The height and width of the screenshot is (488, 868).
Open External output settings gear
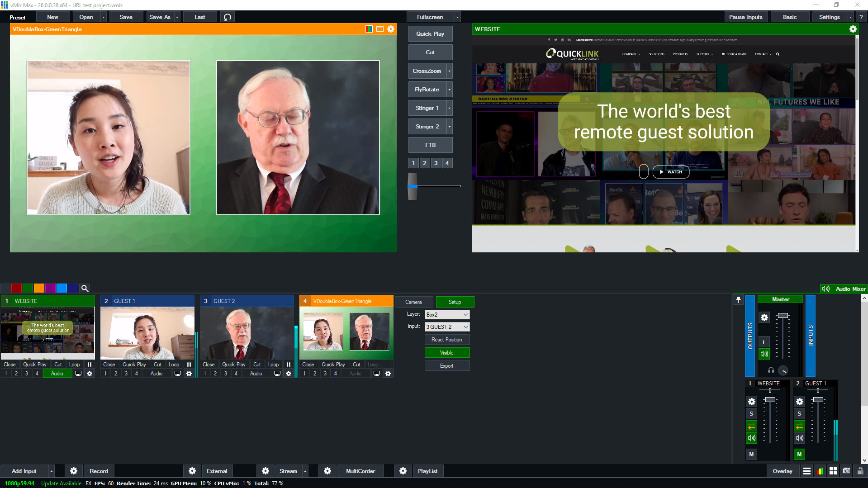192,471
